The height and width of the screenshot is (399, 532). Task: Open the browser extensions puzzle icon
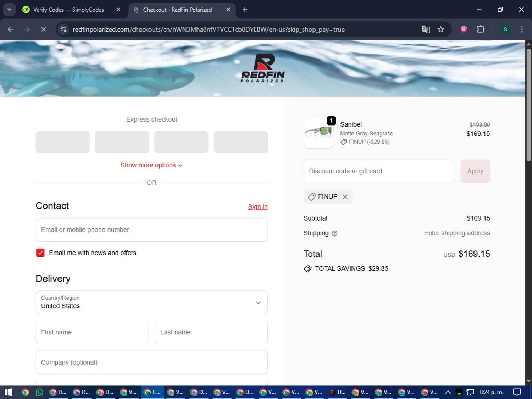[x=481, y=29]
